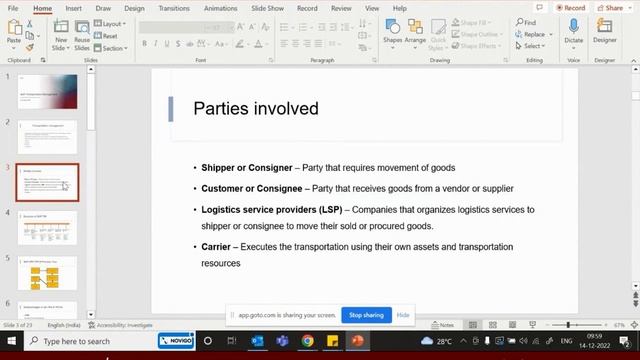Switch to the Insert tab
Image resolution: width=640 pixels, height=360 pixels.
click(73, 8)
